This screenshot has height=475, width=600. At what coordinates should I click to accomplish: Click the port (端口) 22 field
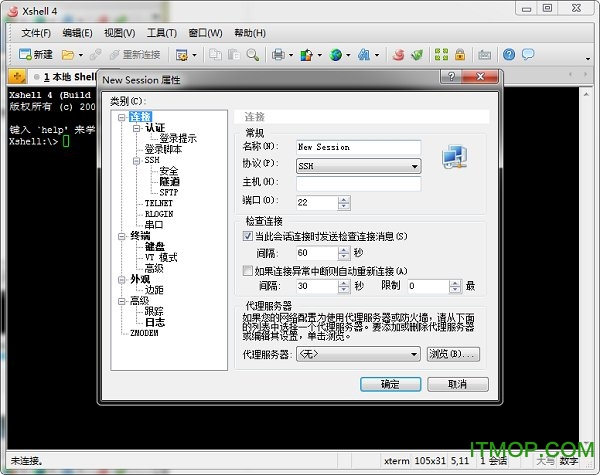pos(317,202)
